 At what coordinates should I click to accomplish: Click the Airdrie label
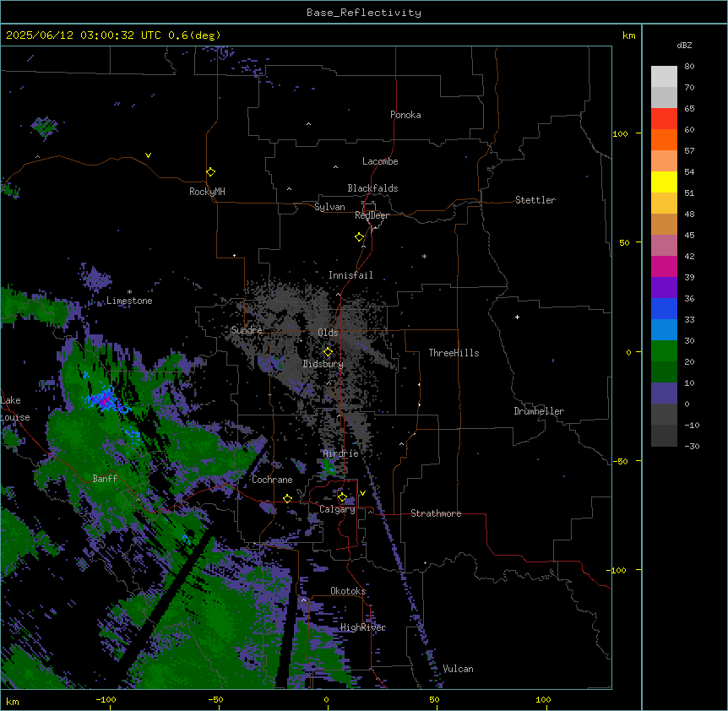tap(341, 453)
